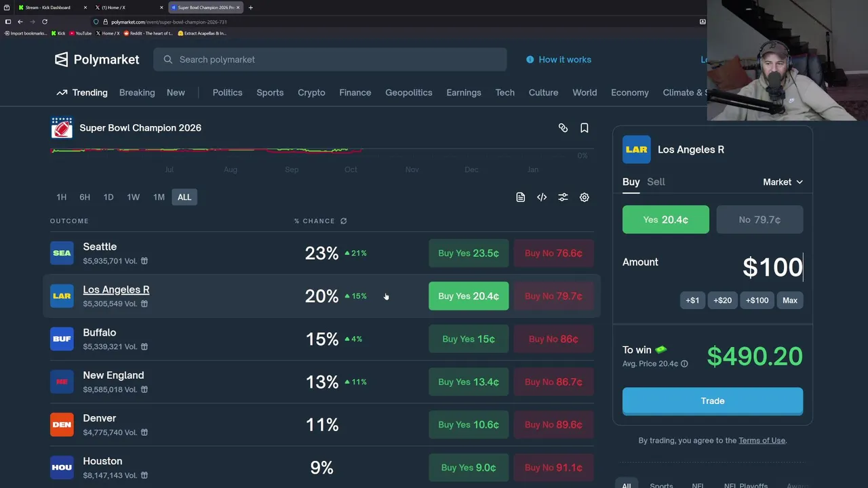Click the Polymarket logo
Viewport: 868px width, 488px height.
(x=97, y=60)
